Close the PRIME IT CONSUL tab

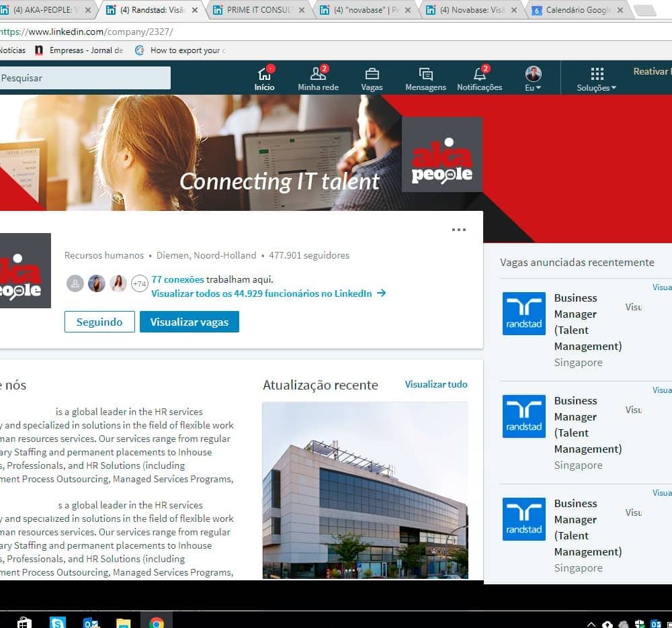tap(302, 10)
